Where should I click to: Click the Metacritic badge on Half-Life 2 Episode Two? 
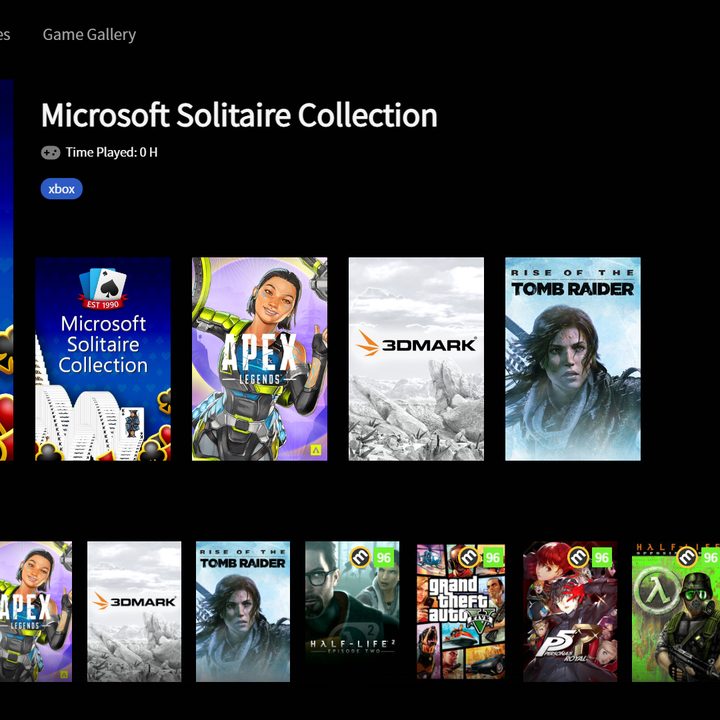coord(360,557)
